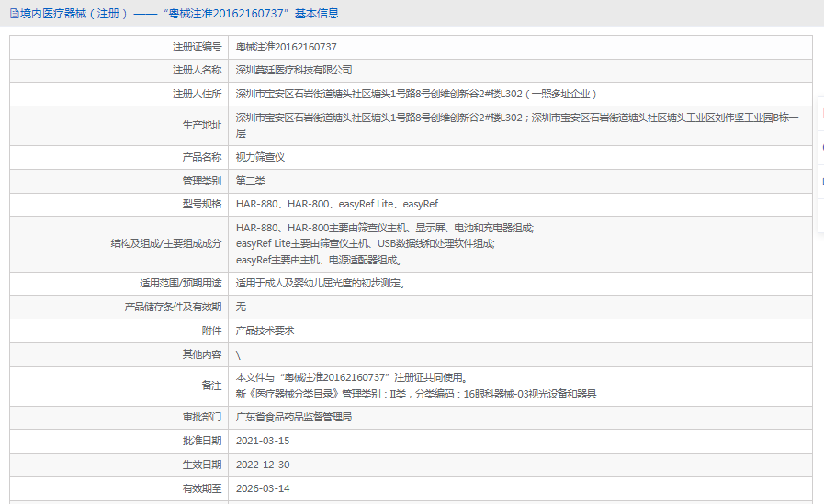The width and height of the screenshot is (824, 504).
Task: Click the 生产地址 production address value
Action: [x=516, y=125]
